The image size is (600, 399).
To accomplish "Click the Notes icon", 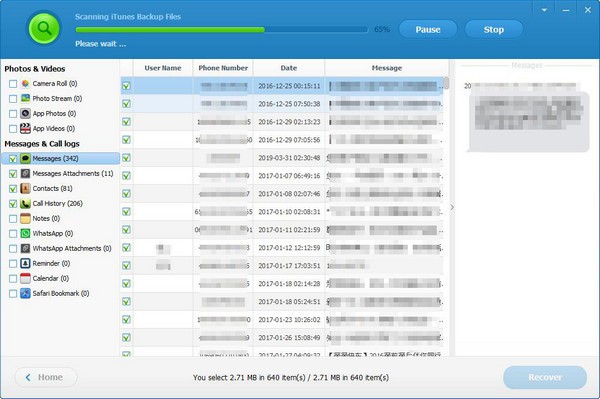I will pyautogui.click(x=25, y=218).
